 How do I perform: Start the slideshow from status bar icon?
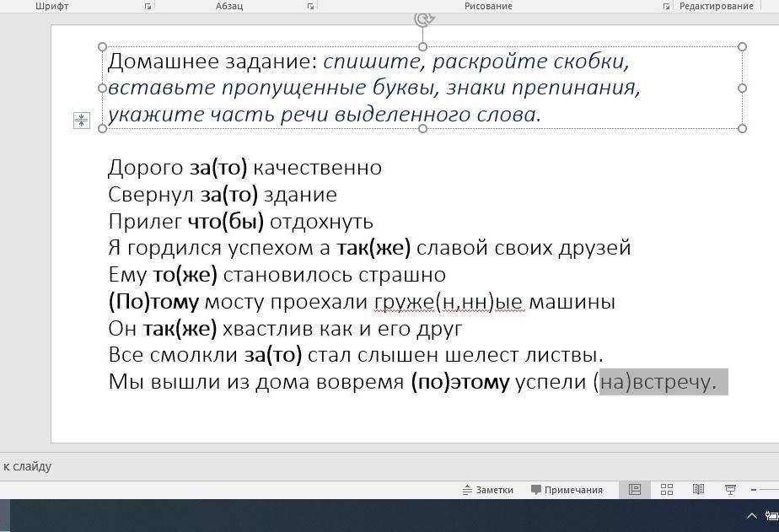click(x=730, y=490)
